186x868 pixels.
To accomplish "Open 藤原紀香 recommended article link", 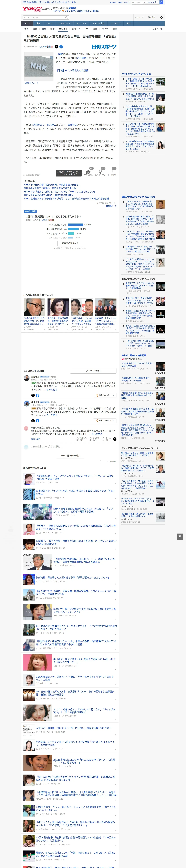I will (x=84, y=610).
